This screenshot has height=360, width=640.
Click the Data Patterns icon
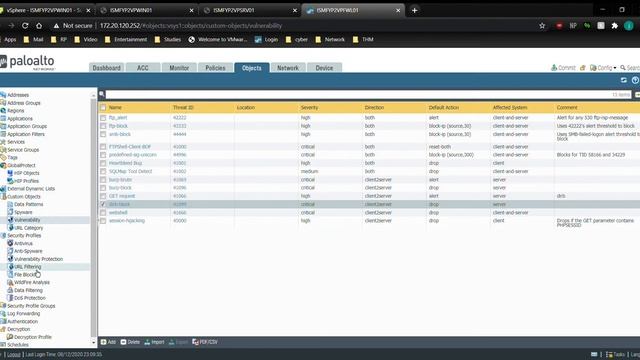tap(10, 204)
